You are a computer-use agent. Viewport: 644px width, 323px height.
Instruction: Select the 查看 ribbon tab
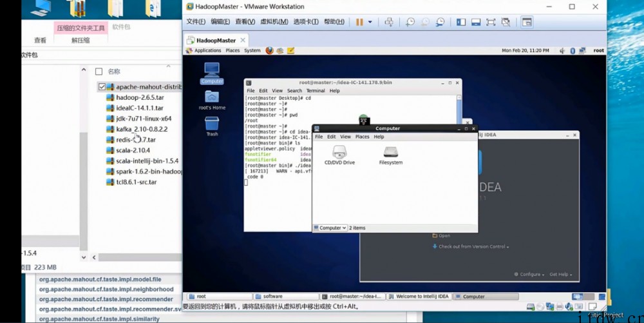(40, 40)
